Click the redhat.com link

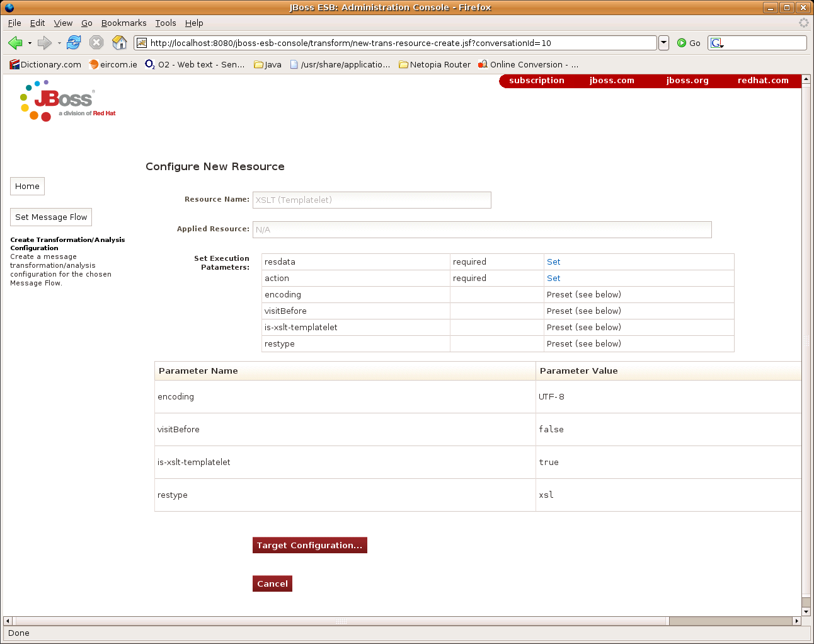(x=763, y=81)
